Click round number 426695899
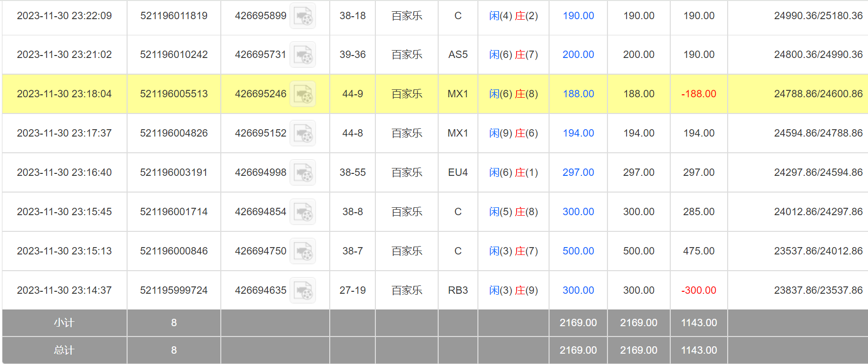 (x=261, y=16)
